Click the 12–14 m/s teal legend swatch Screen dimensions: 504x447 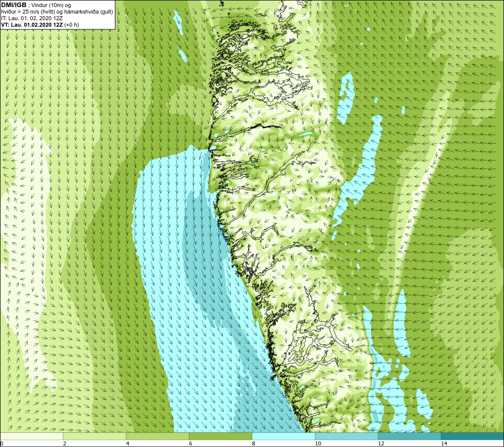409,436
